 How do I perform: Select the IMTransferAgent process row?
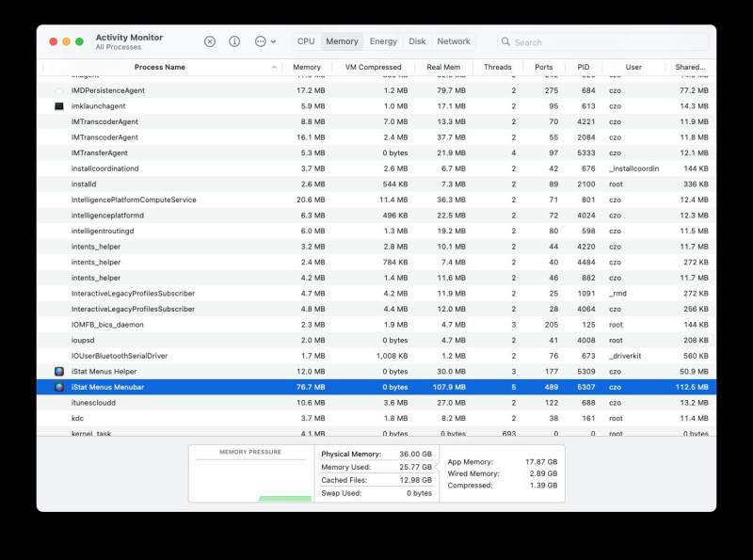pos(376,152)
